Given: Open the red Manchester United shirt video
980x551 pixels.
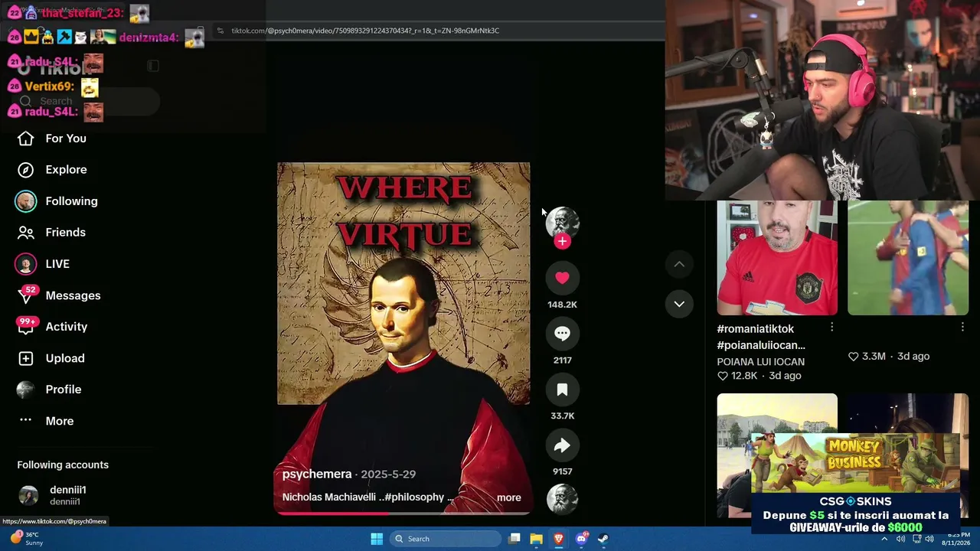Looking at the screenshot, I should click(777, 258).
